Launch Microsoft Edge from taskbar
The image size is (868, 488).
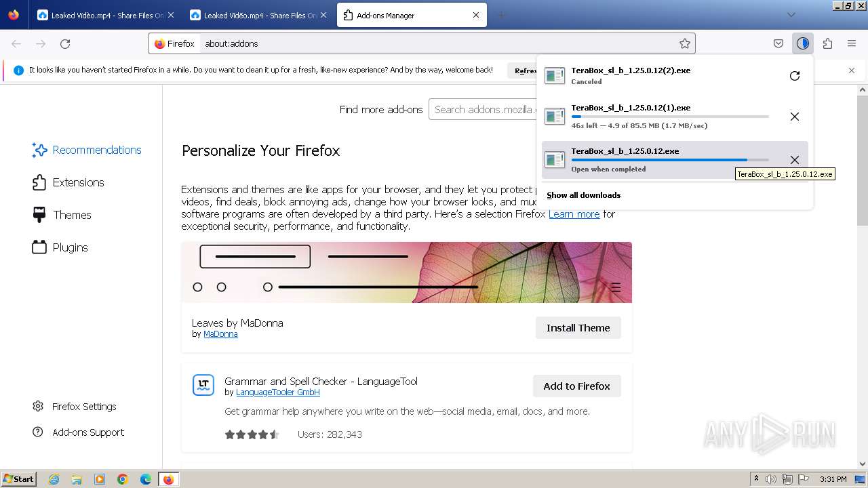146,479
